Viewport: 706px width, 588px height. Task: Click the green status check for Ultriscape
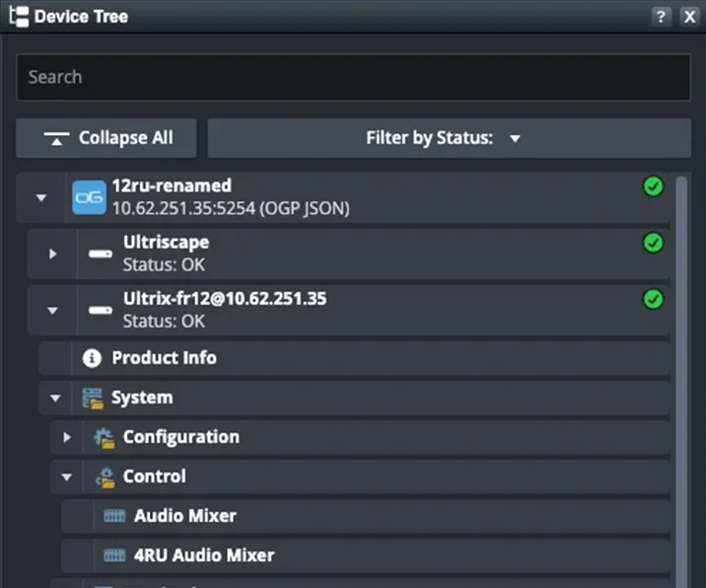(x=653, y=243)
